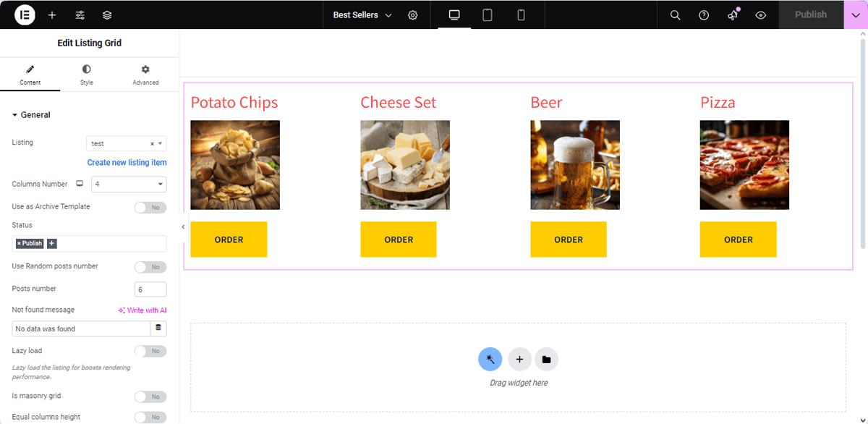868x424 pixels.
Task: Select the AI wand in the empty section
Action: (490, 359)
